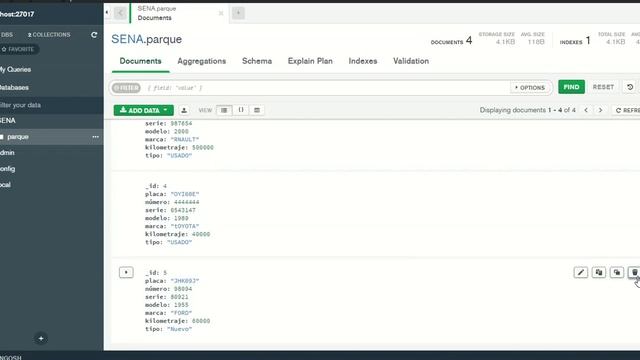Switch to the Explain Plan tab
The height and width of the screenshot is (360, 640).
[310, 61]
